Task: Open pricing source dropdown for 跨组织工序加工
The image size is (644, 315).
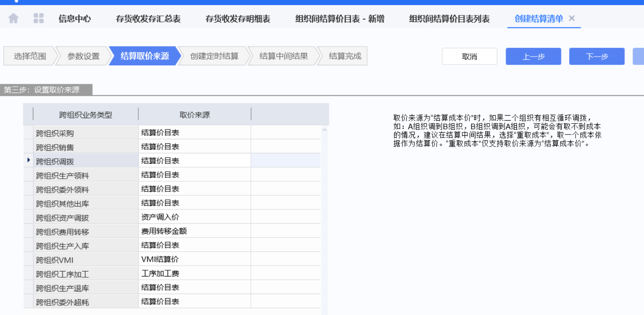Action: [195, 274]
